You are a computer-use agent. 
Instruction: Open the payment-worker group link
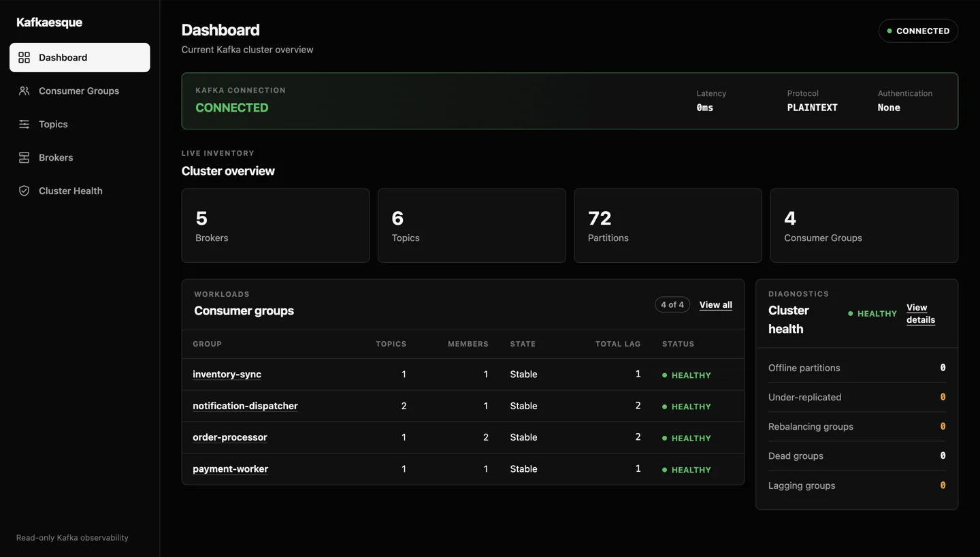(230, 468)
